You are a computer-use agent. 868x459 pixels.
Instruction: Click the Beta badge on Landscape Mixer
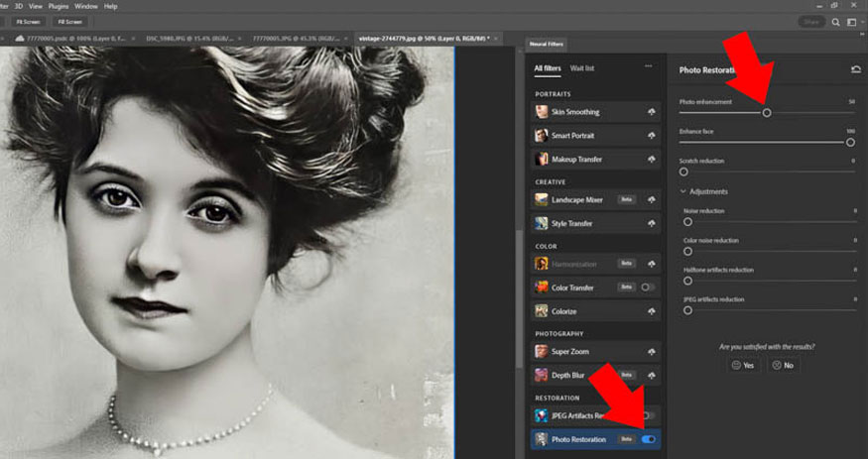click(x=627, y=199)
